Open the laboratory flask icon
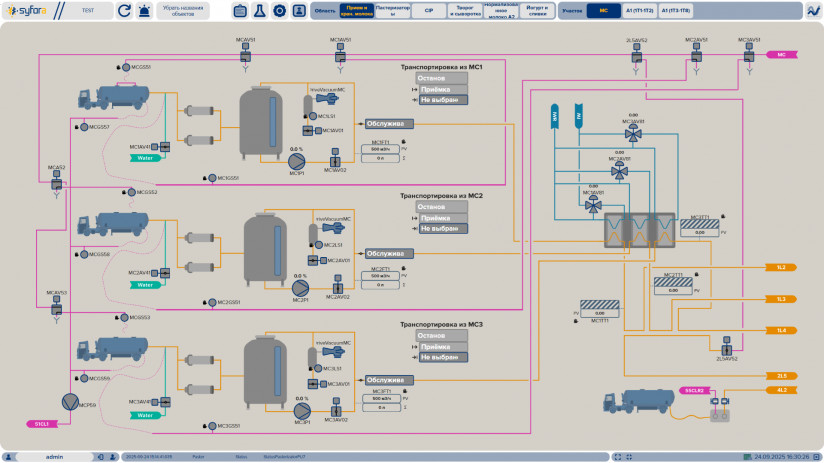824x463 pixels. point(259,11)
